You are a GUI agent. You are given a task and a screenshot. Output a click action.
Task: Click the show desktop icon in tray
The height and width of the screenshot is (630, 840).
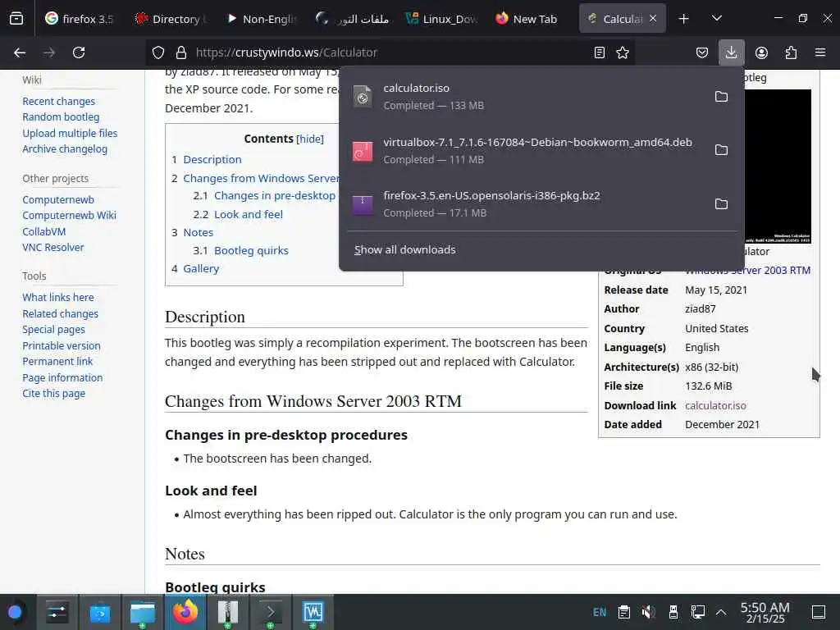pyautogui.click(x=819, y=612)
